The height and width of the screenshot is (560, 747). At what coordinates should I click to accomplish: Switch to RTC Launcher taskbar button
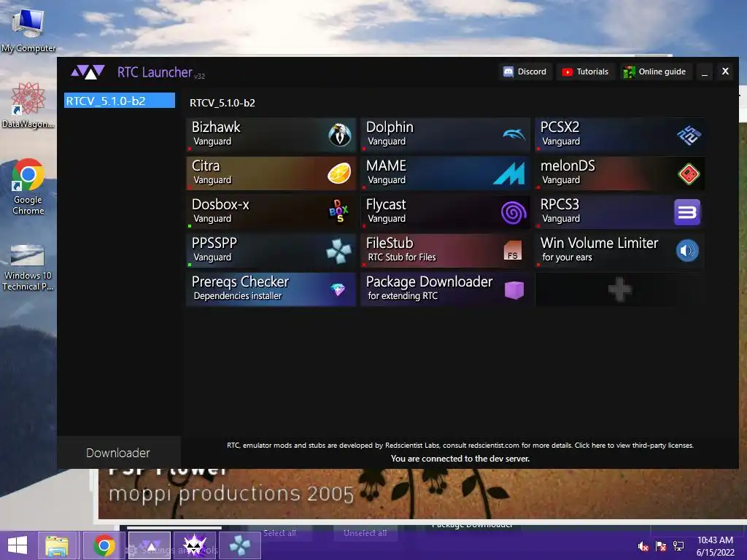point(150,545)
